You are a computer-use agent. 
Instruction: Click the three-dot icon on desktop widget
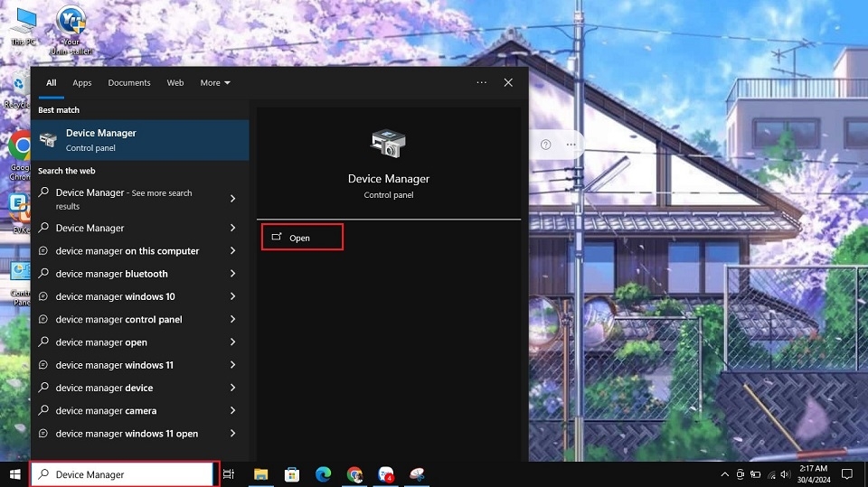(x=571, y=145)
